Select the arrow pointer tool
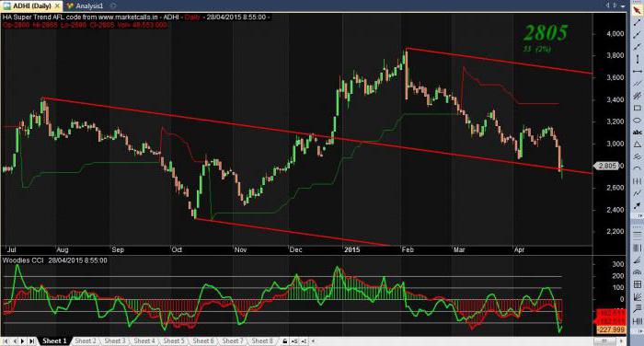Image resolution: width=644 pixels, height=346 pixels. point(637,10)
